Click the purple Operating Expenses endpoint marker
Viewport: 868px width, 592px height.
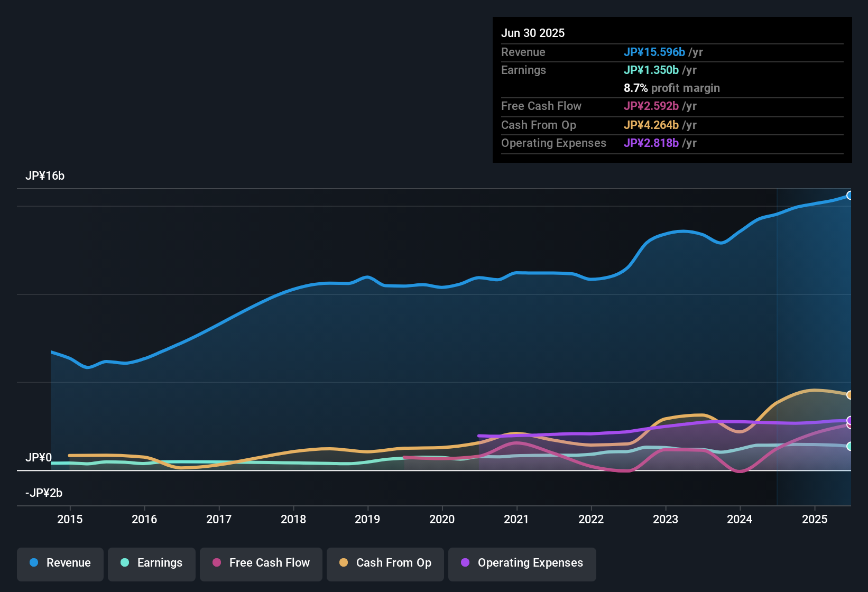(x=849, y=420)
